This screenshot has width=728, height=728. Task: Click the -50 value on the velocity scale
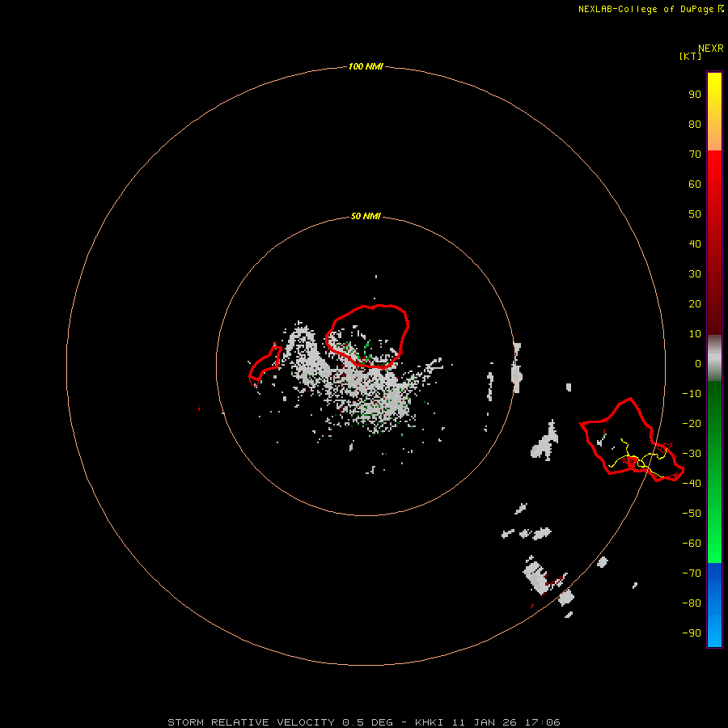pos(692,514)
